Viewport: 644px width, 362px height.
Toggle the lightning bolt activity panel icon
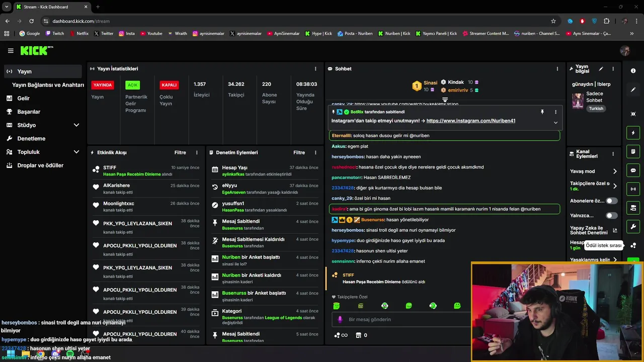pyautogui.click(x=633, y=133)
